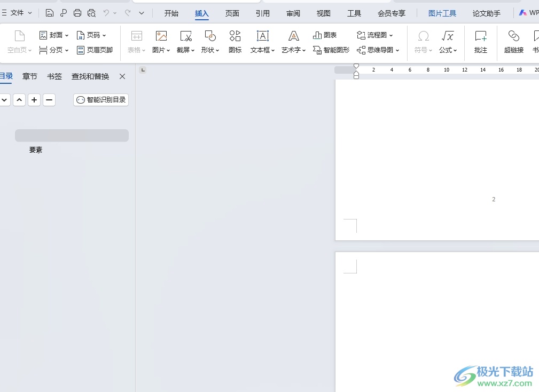This screenshot has width=539, height=392.
Task: Open the File (文件) menu
Action: coord(17,13)
